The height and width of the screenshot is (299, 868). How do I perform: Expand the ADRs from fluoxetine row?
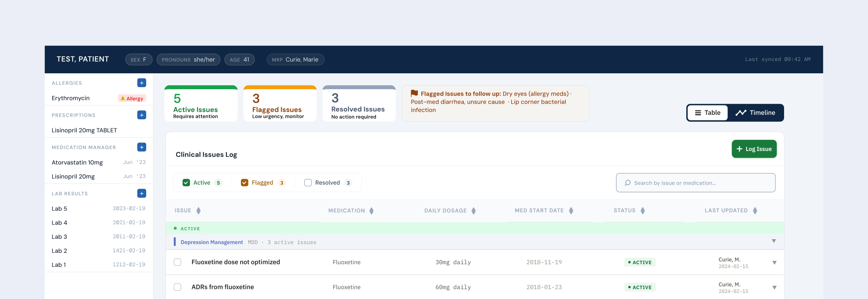coord(774,288)
